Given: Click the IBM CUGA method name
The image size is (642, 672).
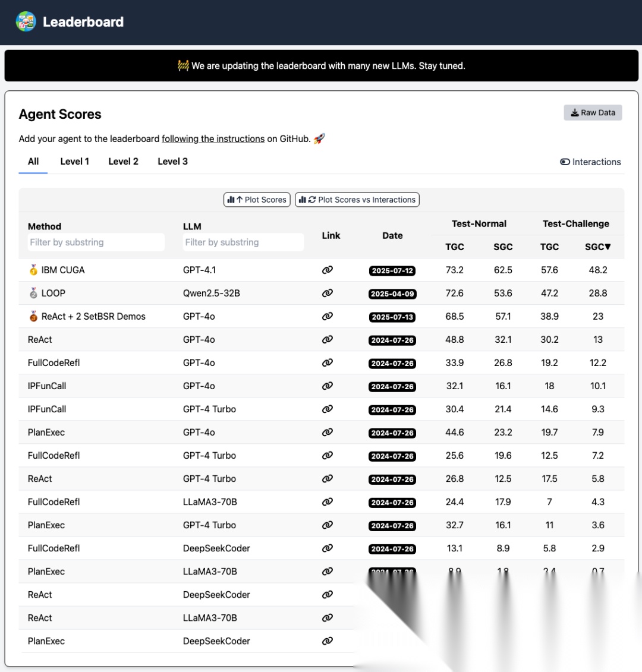Looking at the screenshot, I should (63, 270).
